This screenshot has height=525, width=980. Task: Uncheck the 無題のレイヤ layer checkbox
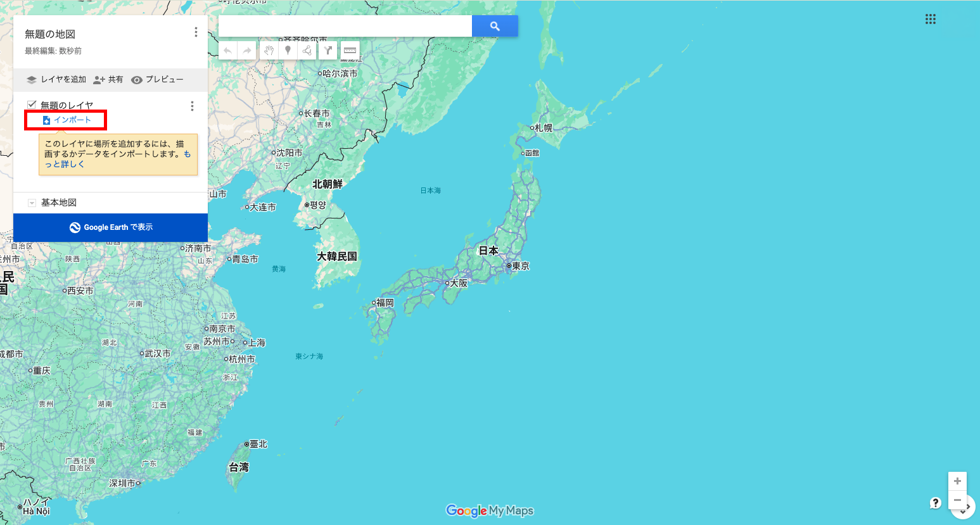click(32, 104)
